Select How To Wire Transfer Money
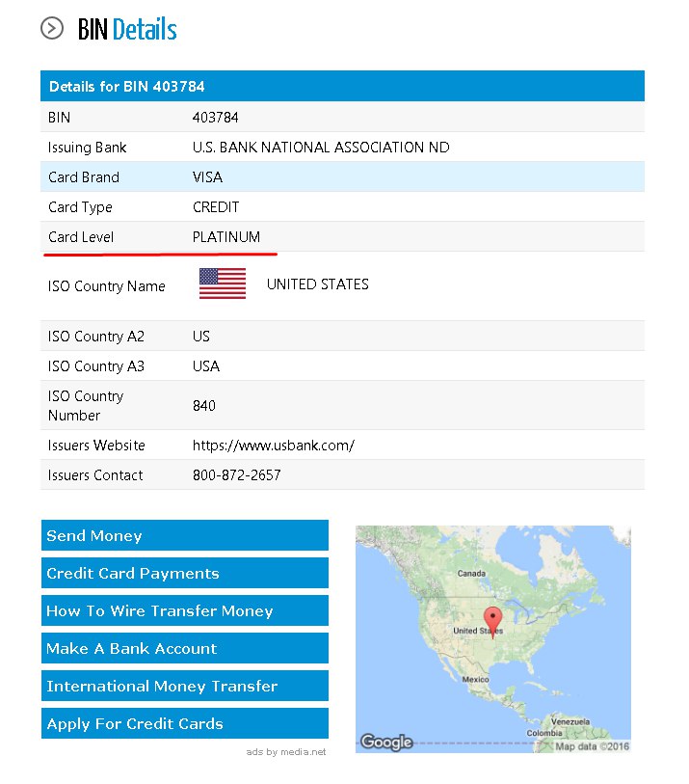 185,610
